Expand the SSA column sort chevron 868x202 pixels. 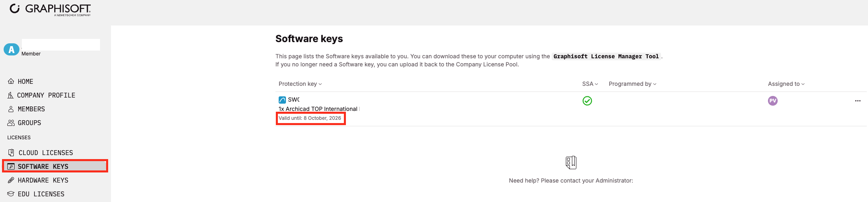[596, 84]
